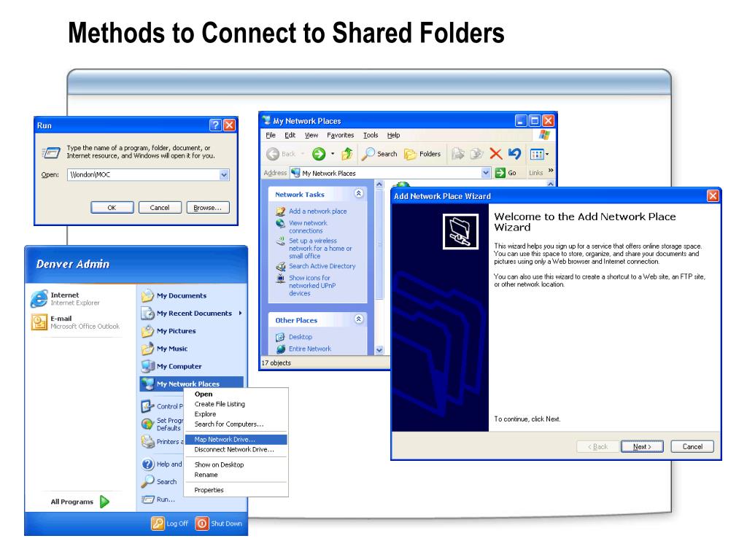The height and width of the screenshot is (560, 747).
Task: Click Add a network place link
Action: click(x=318, y=211)
